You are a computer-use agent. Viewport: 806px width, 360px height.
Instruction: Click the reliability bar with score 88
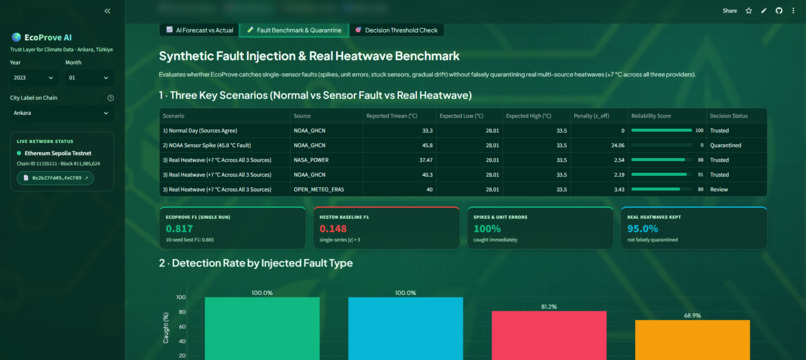tap(661, 160)
